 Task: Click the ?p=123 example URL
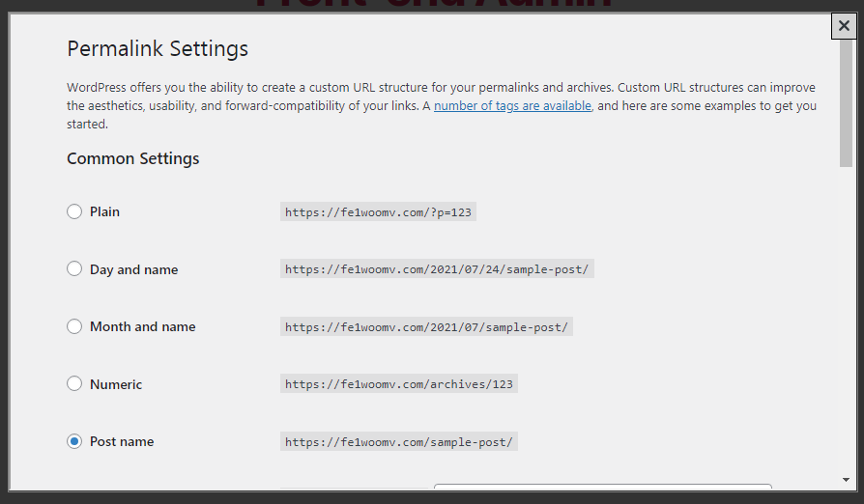[x=378, y=211]
